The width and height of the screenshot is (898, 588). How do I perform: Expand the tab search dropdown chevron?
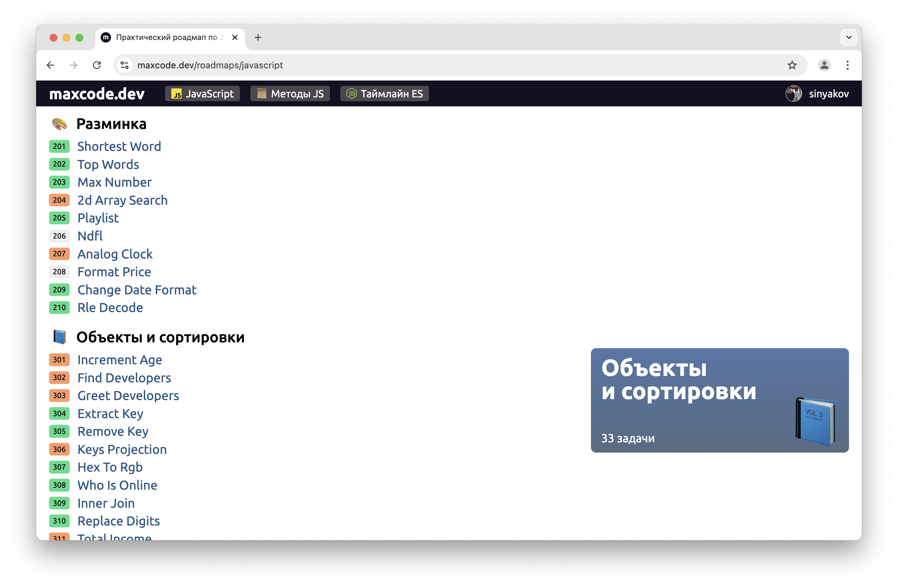849,37
